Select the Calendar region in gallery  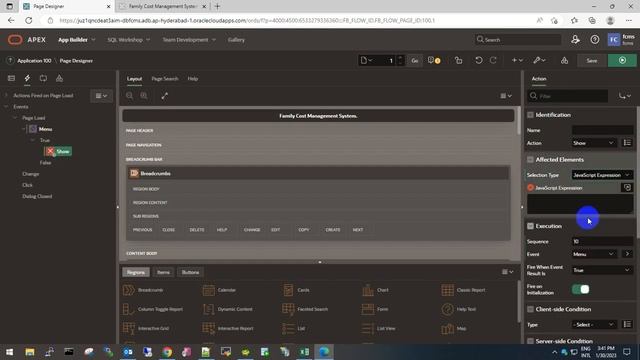point(219,290)
